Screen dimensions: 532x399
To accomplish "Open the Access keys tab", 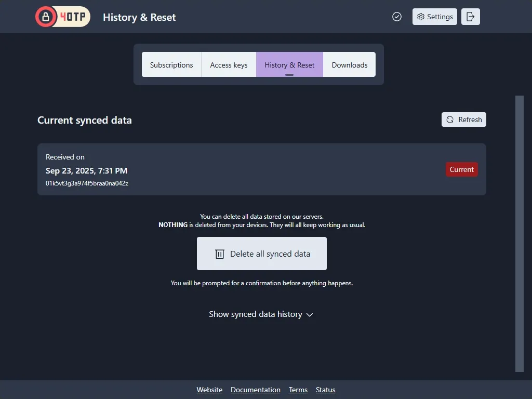I will coord(229,64).
